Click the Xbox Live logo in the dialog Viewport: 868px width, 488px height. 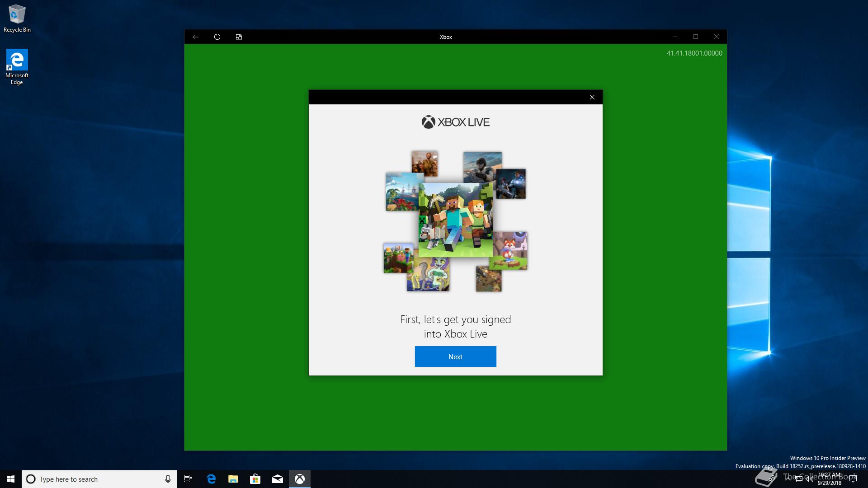click(455, 122)
